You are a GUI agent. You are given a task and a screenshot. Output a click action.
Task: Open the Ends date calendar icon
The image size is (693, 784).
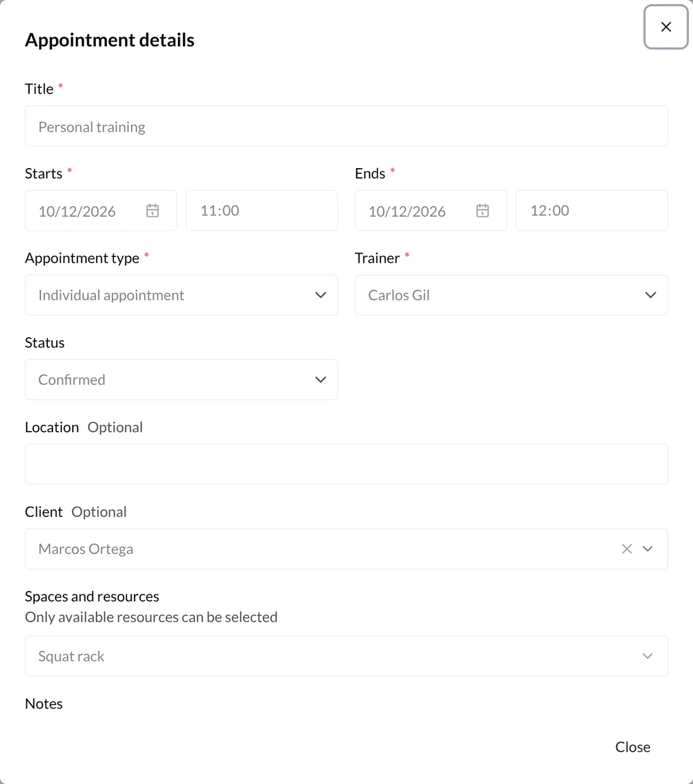pyautogui.click(x=483, y=211)
